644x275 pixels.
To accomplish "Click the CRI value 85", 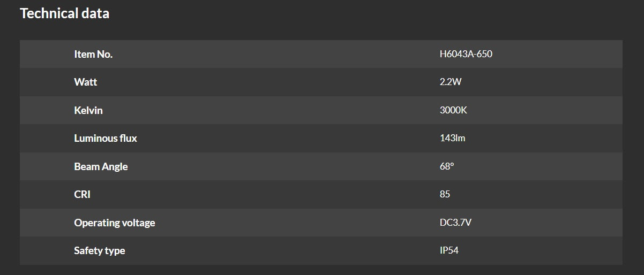I will click(445, 194).
